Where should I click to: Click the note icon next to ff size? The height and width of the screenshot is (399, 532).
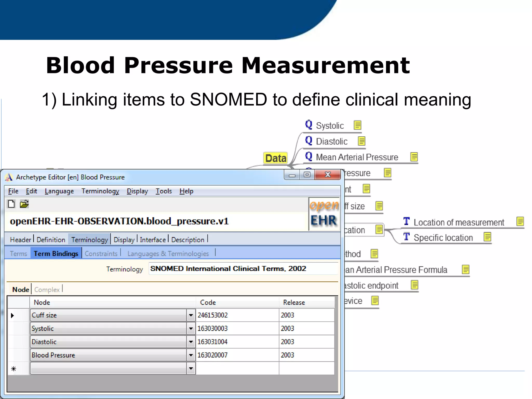379,206
